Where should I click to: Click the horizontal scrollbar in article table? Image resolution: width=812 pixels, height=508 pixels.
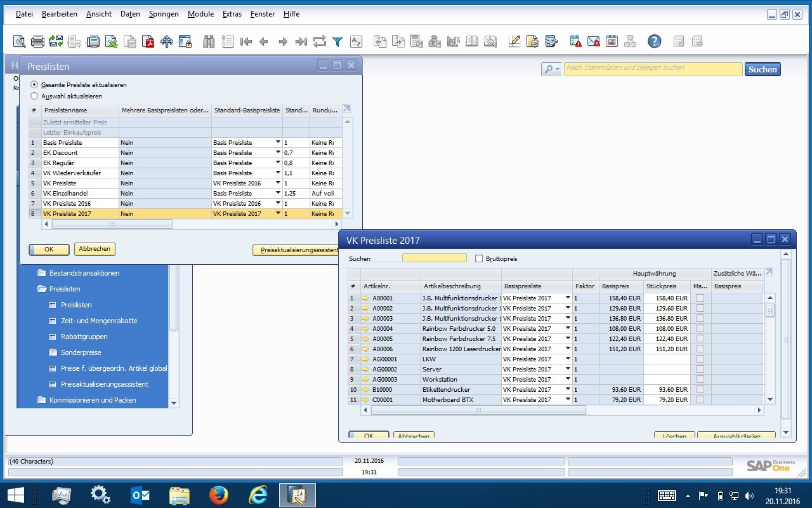coord(478,410)
